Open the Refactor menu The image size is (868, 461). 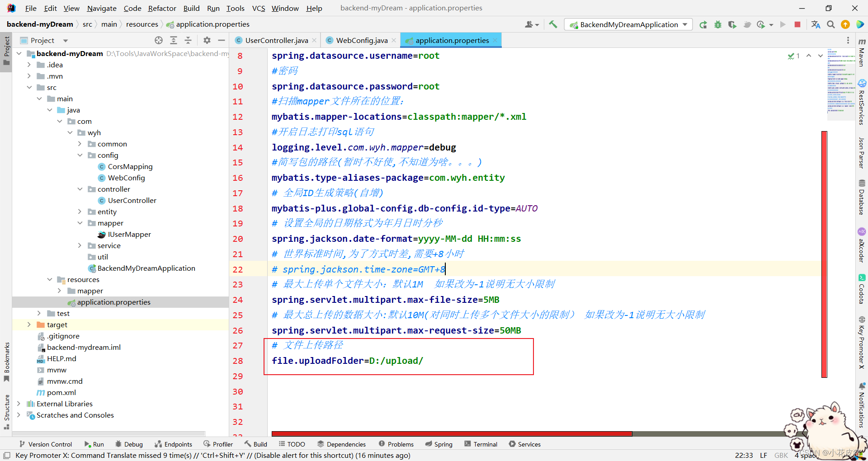point(162,8)
